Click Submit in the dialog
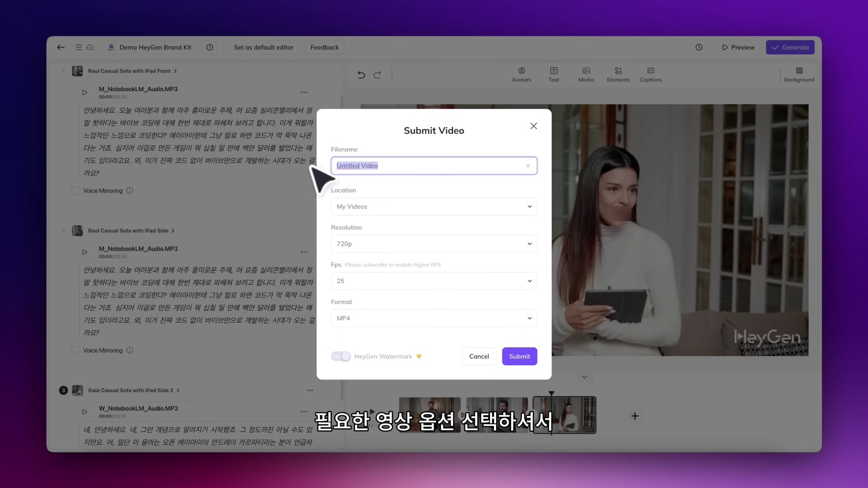868x488 pixels. point(520,356)
